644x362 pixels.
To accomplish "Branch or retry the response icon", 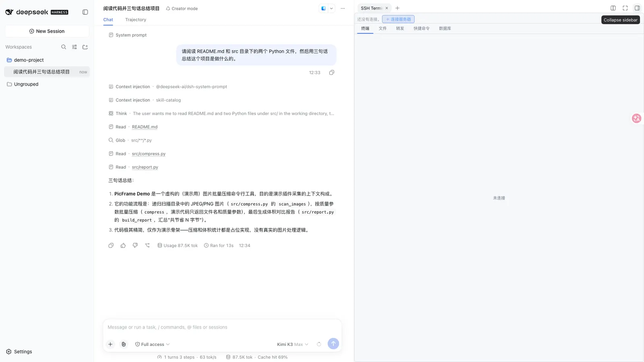I will (x=147, y=245).
